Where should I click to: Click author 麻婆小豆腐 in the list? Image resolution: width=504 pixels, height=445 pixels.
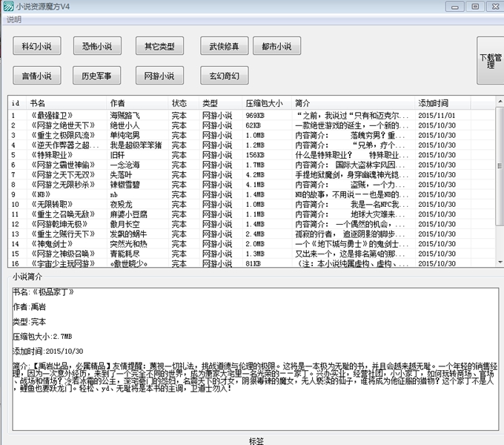coord(128,214)
